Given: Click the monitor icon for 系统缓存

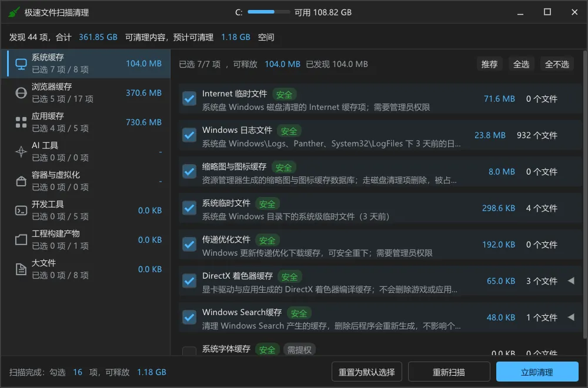Looking at the screenshot, I should 21,64.
